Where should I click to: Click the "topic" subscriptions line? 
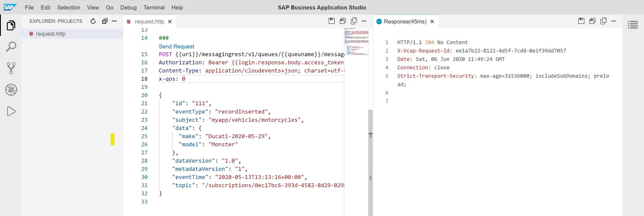click(x=258, y=185)
